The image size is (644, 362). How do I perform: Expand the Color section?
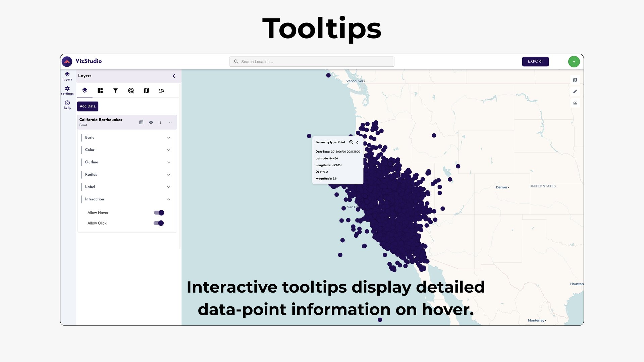tap(169, 150)
